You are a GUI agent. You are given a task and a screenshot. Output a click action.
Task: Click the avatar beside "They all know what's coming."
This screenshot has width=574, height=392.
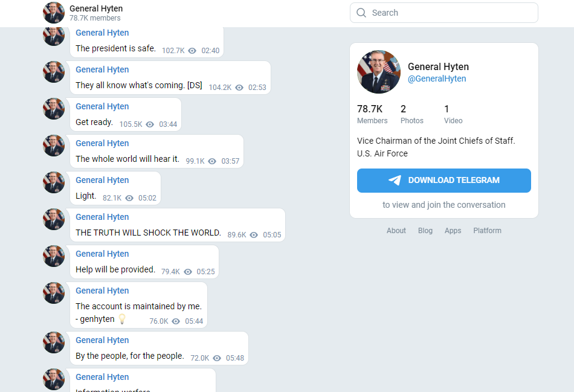coord(54,72)
